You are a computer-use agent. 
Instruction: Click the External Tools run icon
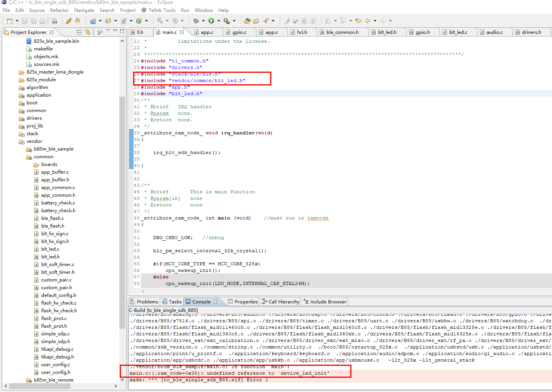point(227,21)
